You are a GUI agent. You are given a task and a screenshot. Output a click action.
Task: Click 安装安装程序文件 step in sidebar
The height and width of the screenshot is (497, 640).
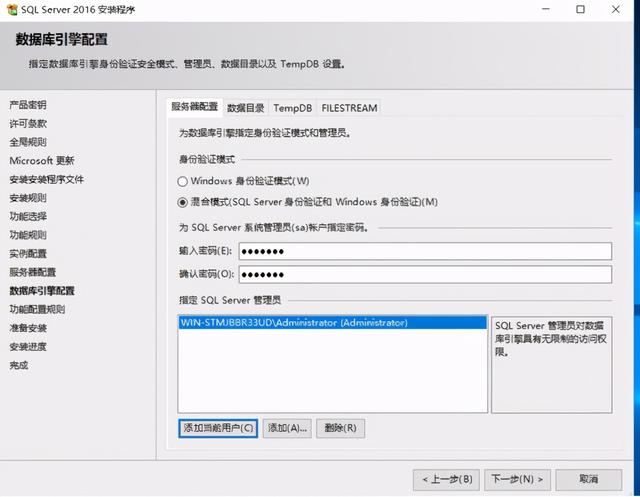pos(47,180)
